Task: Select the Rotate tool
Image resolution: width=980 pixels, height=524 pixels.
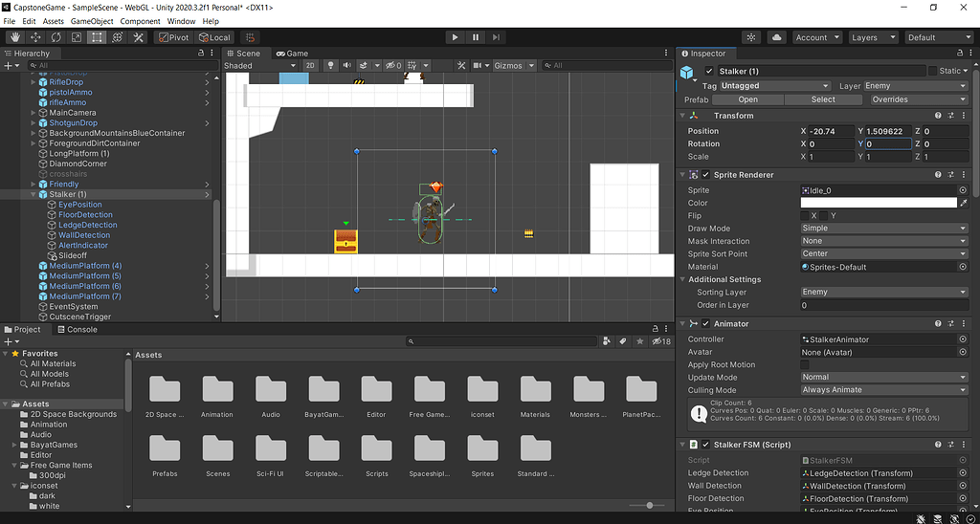Action: coord(56,37)
